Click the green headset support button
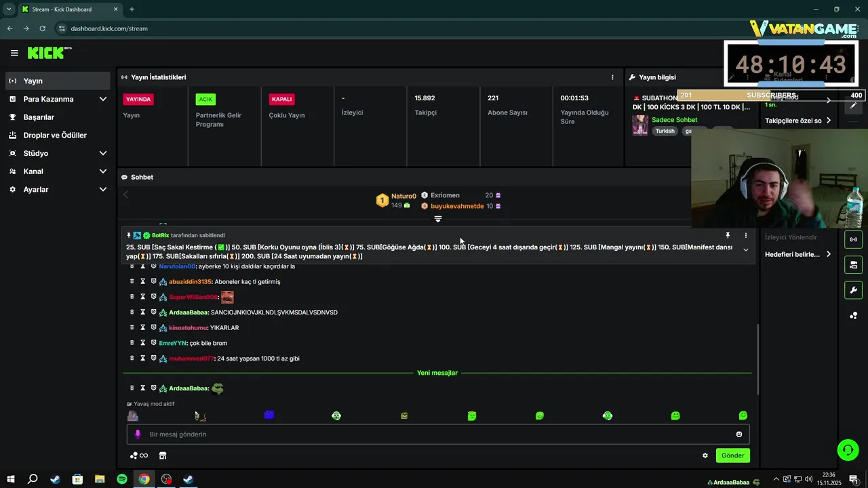 pos(848,449)
